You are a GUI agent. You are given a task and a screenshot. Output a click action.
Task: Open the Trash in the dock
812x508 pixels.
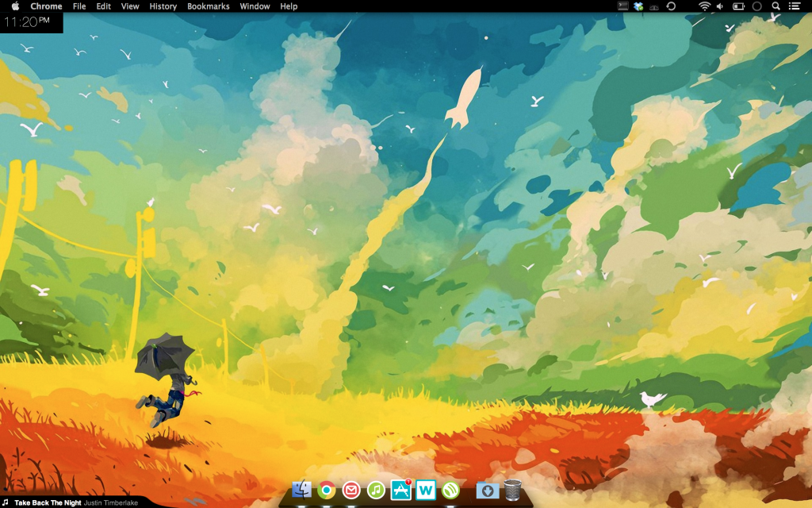coord(512,489)
